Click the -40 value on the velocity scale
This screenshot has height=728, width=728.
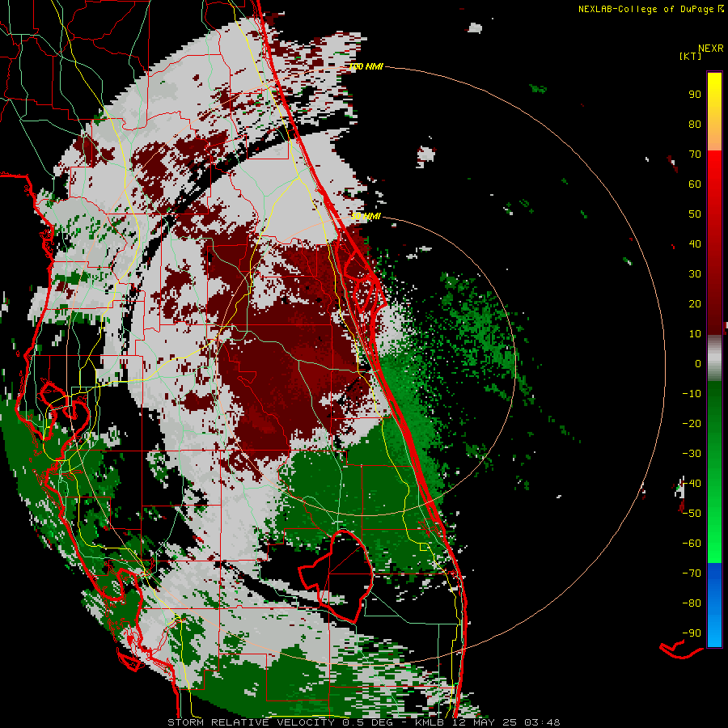pyautogui.click(x=692, y=484)
